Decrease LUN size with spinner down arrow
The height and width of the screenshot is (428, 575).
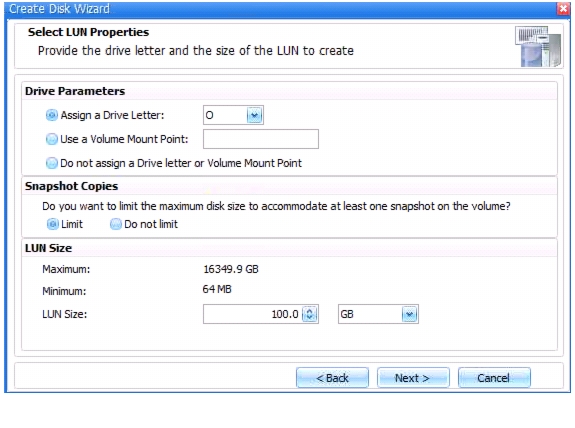click(x=310, y=318)
